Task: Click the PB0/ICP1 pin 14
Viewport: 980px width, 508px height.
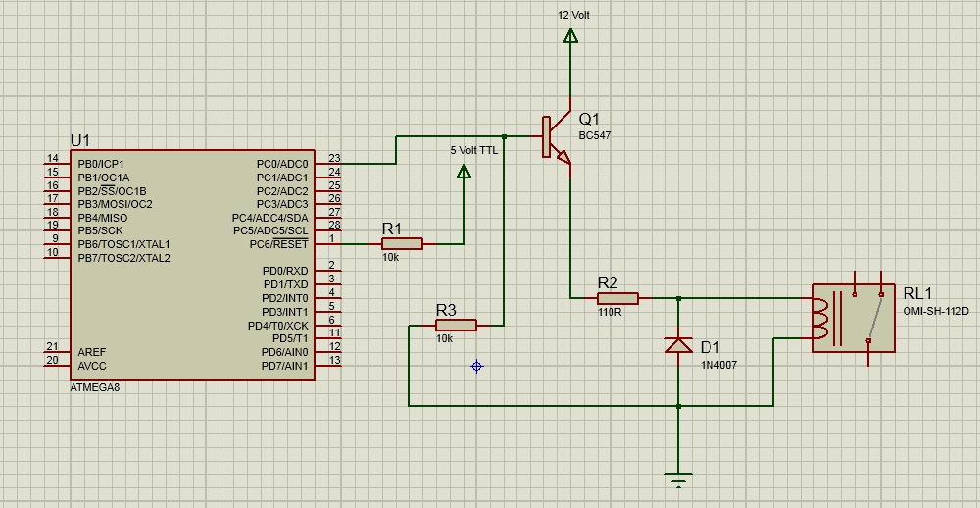Action: (x=57, y=164)
